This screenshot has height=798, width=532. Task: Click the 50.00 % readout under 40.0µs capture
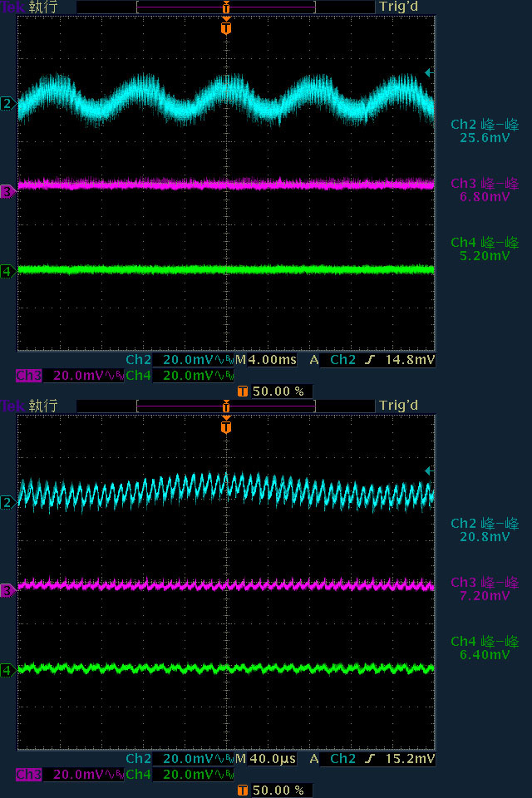point(278,791)
